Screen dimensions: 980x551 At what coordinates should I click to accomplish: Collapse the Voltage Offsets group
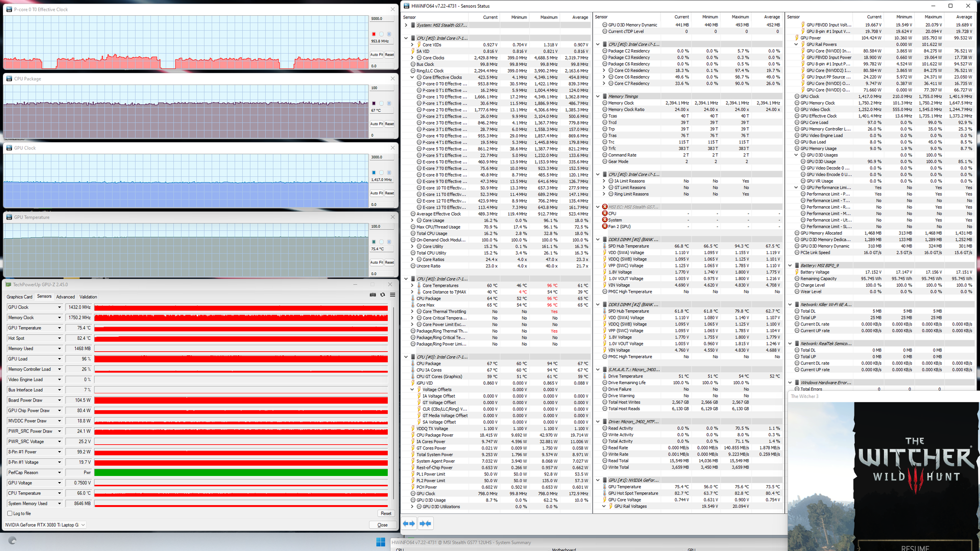(412, 389)
